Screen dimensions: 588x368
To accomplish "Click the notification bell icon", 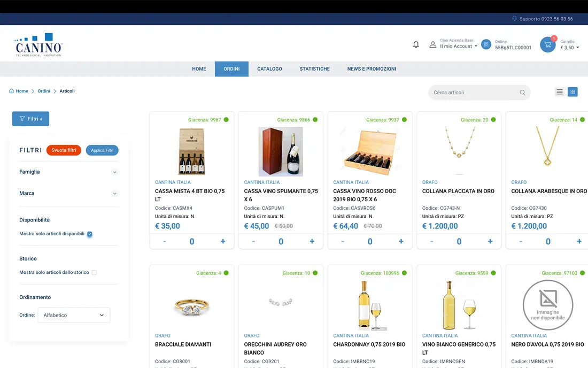I will click(x=416, y=44).
